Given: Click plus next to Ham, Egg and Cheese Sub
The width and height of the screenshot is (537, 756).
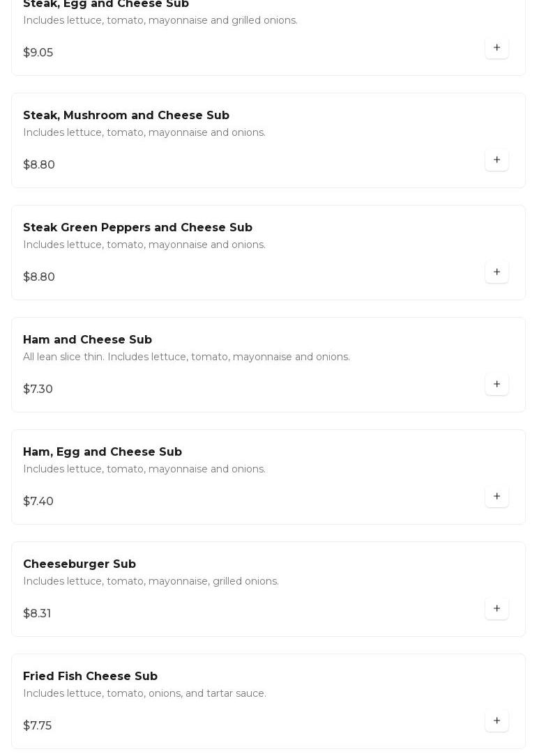Looking at the screenshot, I should tap(497, 496).
